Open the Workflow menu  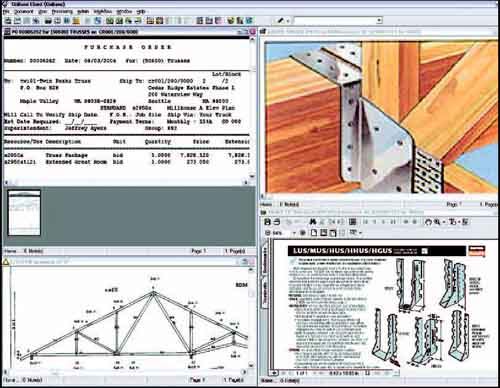[x=103, y=12]
